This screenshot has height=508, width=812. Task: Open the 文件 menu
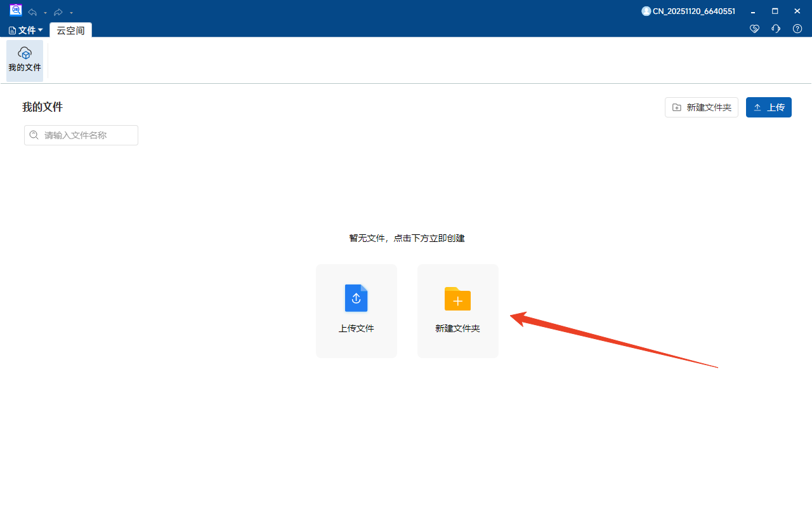point(28,30)
